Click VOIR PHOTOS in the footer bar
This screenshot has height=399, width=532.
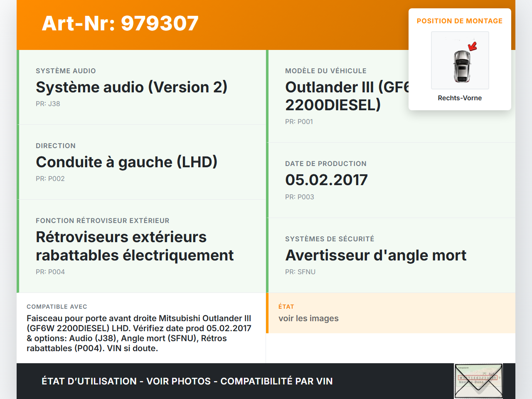click(177, 381)
